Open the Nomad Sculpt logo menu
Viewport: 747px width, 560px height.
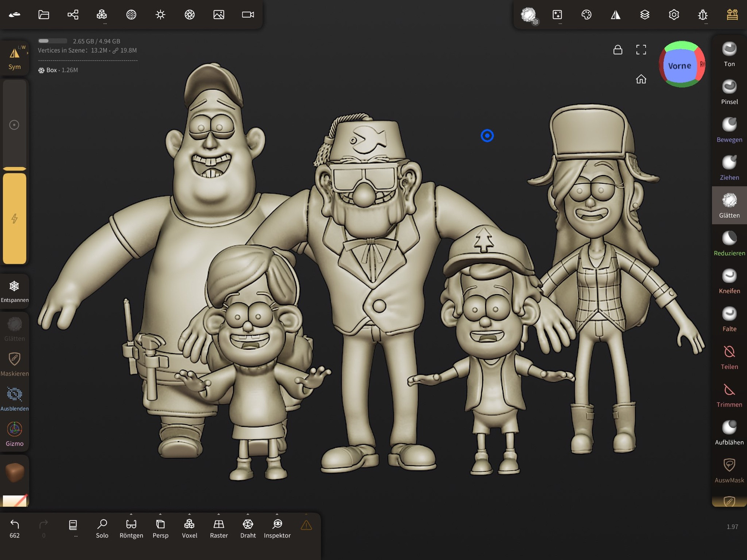(15, 15)
